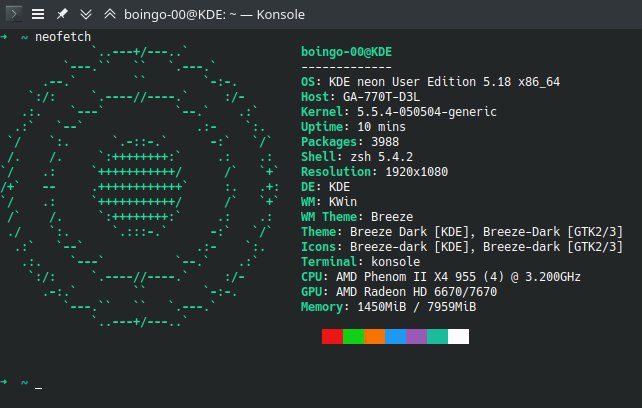
Task: Click the keep-below double chevron down icon
Action: point(86,14)
